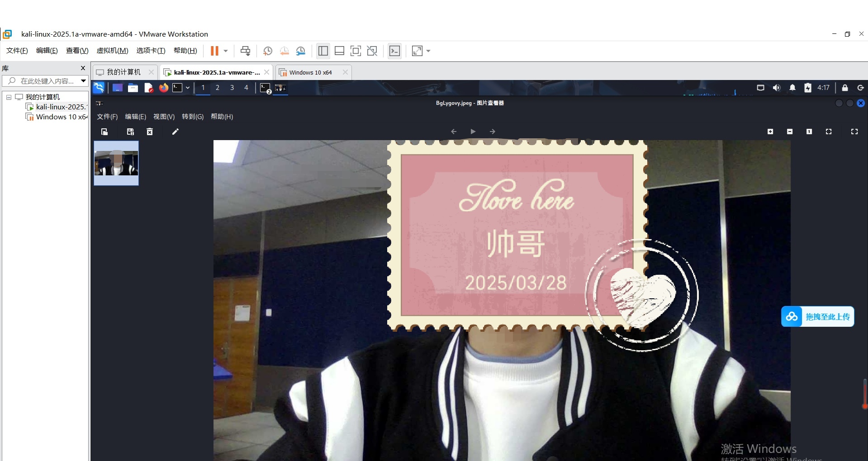Open the notifications bell icon
The height and width of the screenshot is (461, 868).
pyautogui.click(x=792, y=88)
